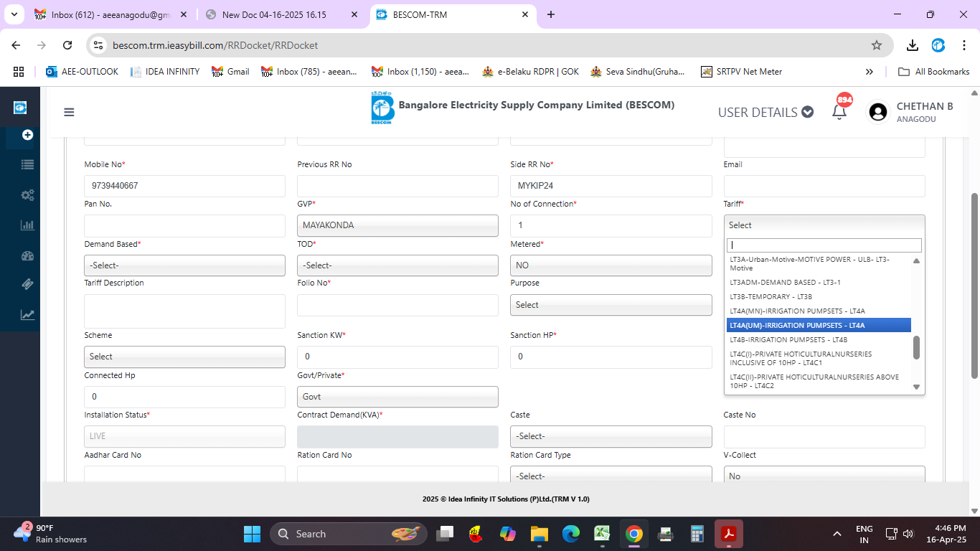
Task: Click the tariff list scrollbar down arrow
Action: point(916,387)
